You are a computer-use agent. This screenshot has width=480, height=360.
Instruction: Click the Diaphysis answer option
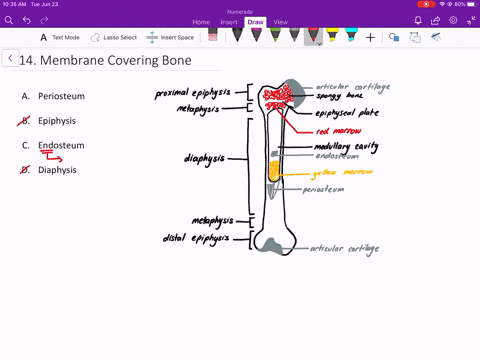pos(57,170)
